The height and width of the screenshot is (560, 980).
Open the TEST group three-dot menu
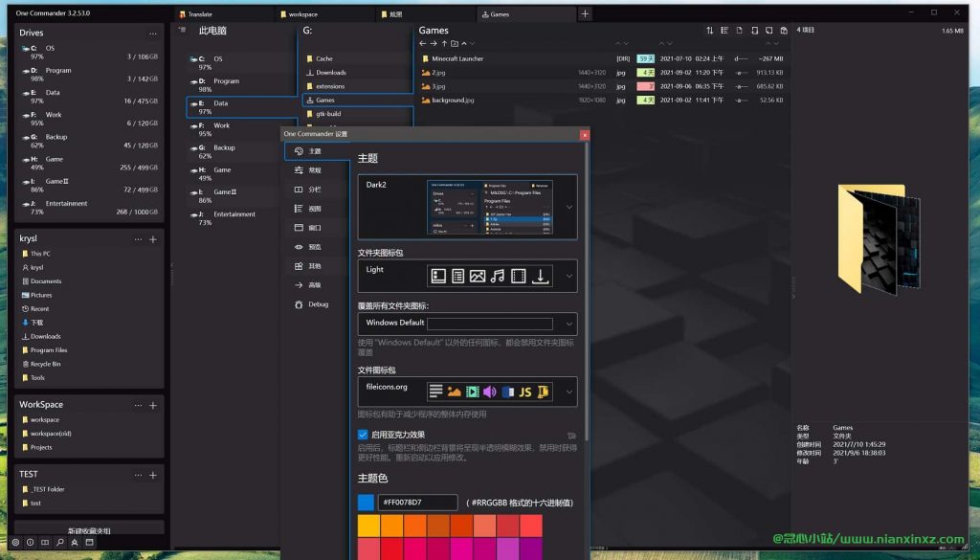[138, 475]
